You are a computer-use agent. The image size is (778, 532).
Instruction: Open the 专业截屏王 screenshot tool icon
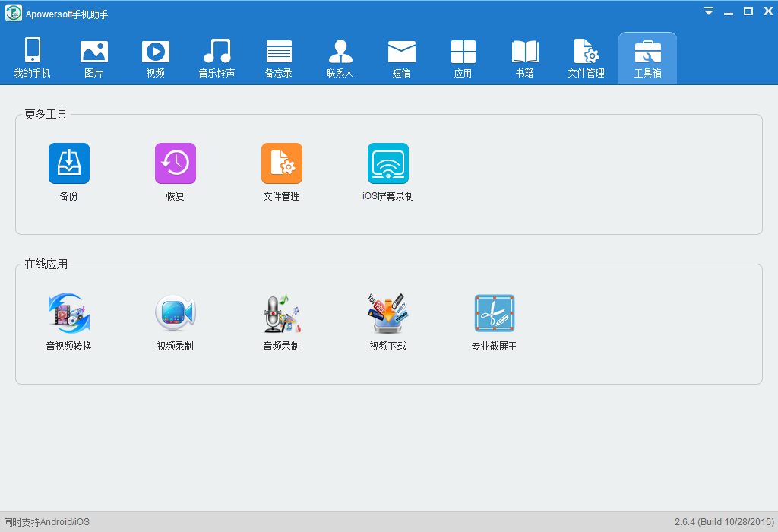[x=494, y=313]
